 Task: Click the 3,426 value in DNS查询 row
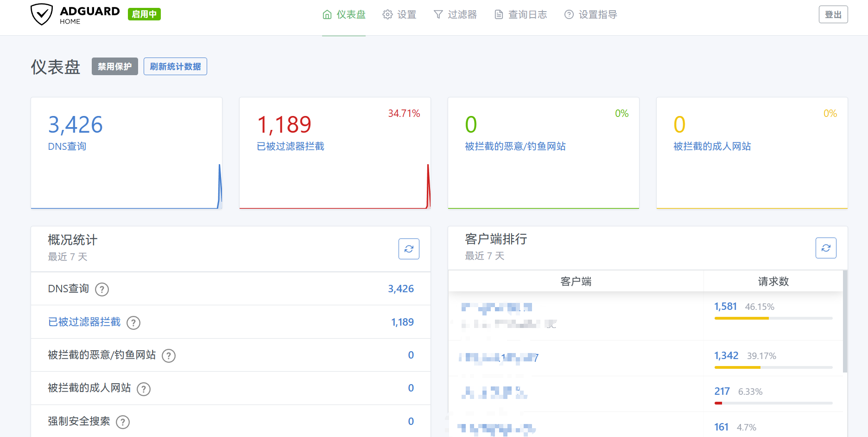click(x=401, y=289)
